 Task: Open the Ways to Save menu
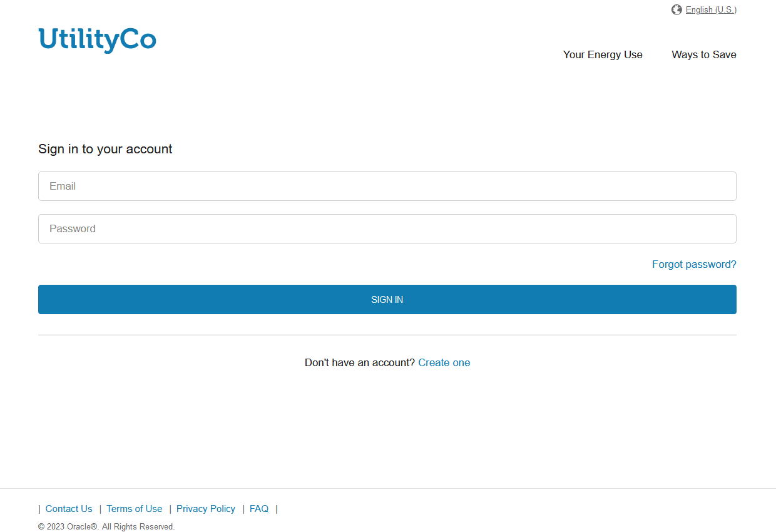pyautogui.click(x=703, y=54)
